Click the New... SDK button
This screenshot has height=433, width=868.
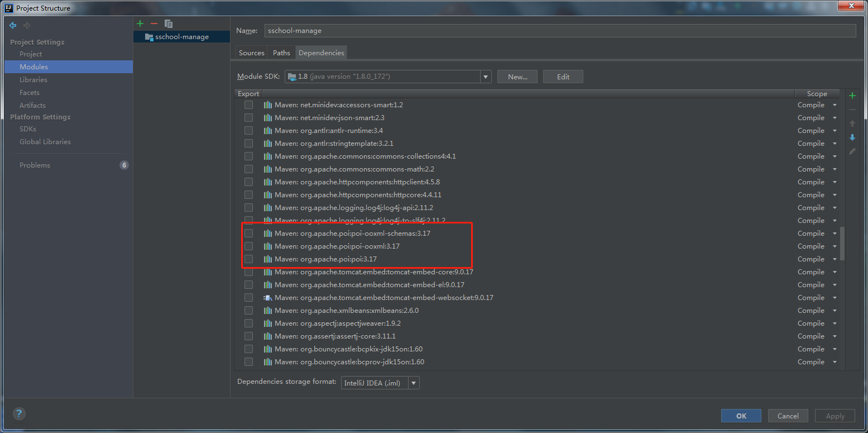(x=517, y=77)
